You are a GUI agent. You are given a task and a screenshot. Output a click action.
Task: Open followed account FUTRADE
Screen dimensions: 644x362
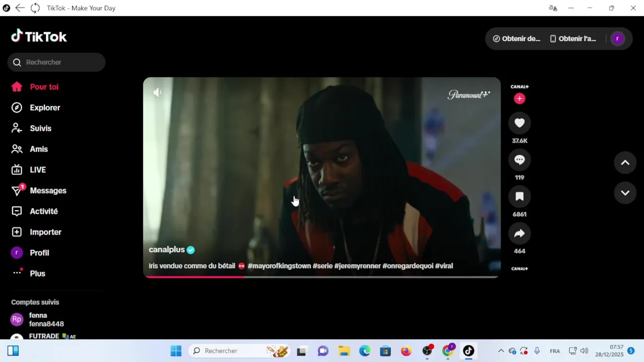click(43, 336)
